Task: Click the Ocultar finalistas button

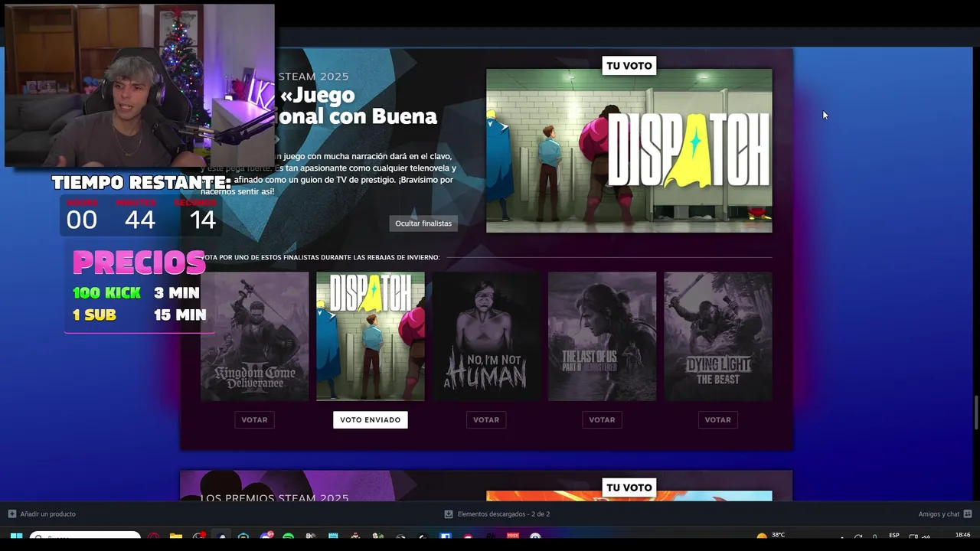Action: pyautogui.click(x=423, y=223)
